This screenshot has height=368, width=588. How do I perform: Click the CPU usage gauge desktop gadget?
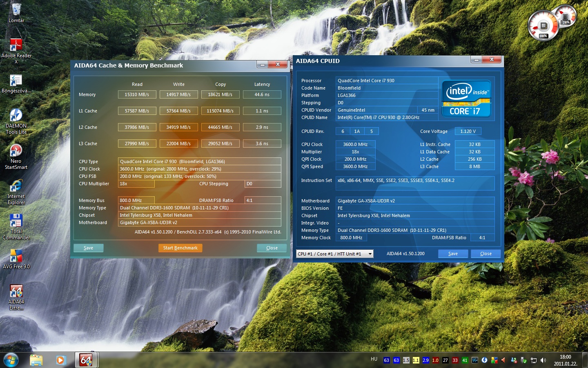point(543,25)
